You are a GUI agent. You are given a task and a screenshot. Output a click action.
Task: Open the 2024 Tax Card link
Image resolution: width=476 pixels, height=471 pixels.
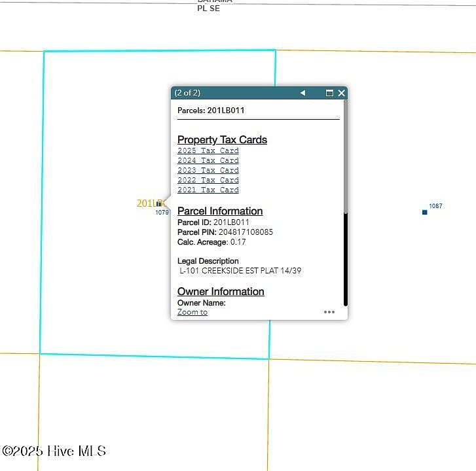click(208, 160)
